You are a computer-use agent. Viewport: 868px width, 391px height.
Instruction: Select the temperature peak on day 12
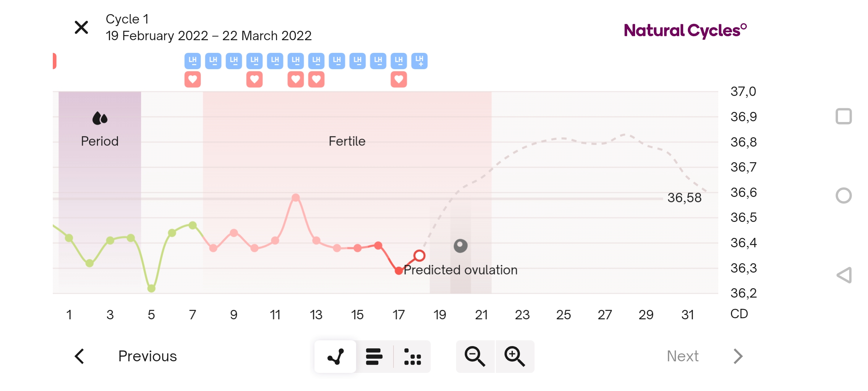point(296,198)
